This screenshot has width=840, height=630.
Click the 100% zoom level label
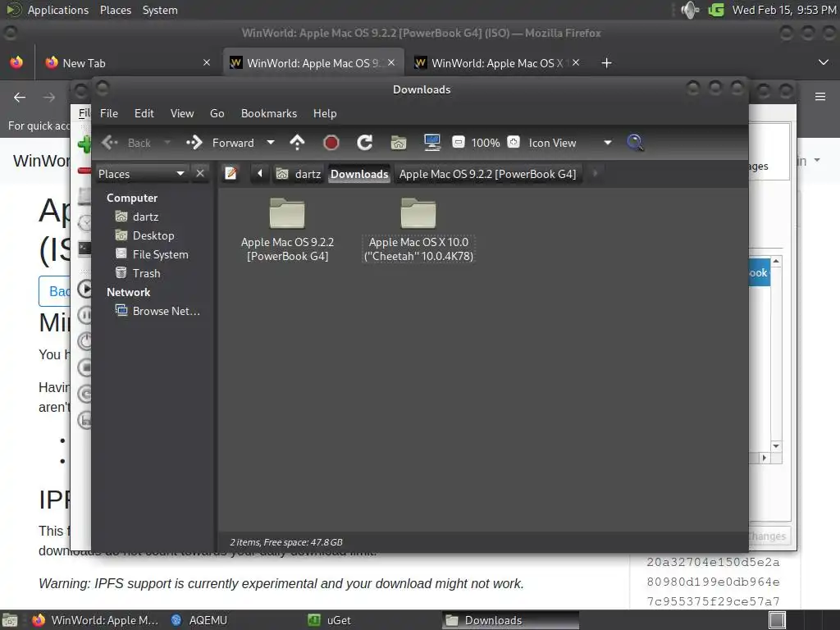click(486, 143)
